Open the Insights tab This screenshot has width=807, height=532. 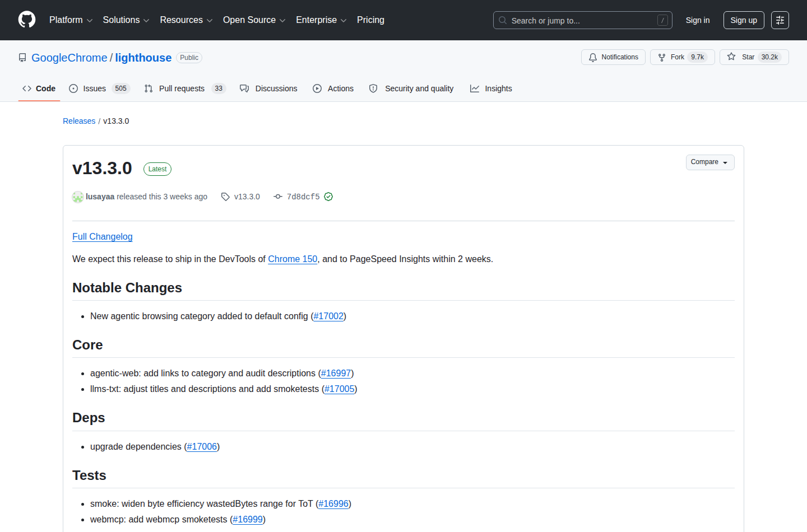(x=491, y=88)
